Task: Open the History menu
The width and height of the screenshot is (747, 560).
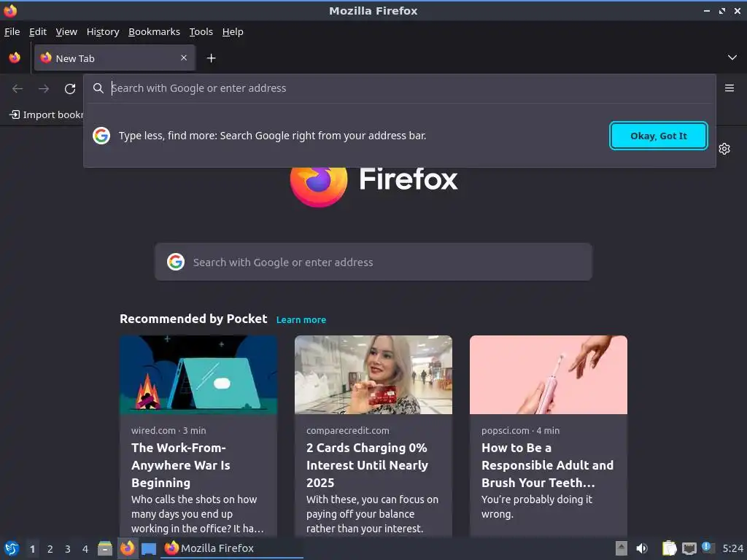Action: tap(102, 32)
